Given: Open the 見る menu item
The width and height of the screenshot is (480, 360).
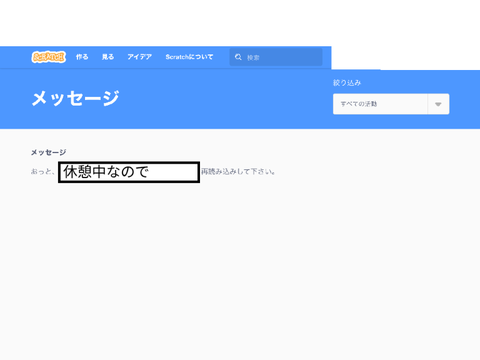Looking at the screenshot, I should [108, 57].
